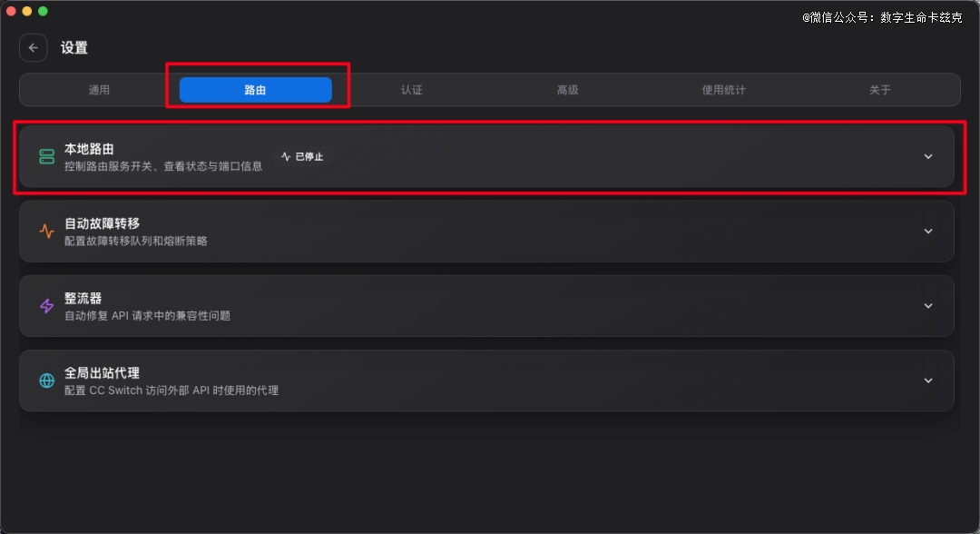980x534 pixels.
Task: Minimize the window with the yellow button
Action: [27, 11]
